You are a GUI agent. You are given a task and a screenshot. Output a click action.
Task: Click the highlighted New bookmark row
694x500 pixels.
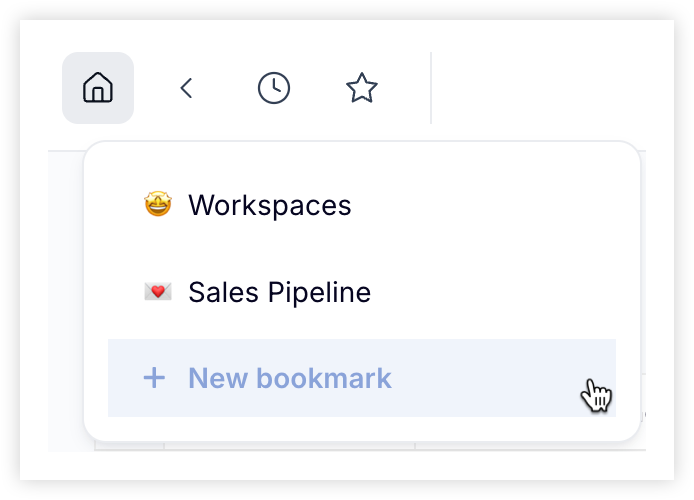pyautogui.click(x=362, y=378)
